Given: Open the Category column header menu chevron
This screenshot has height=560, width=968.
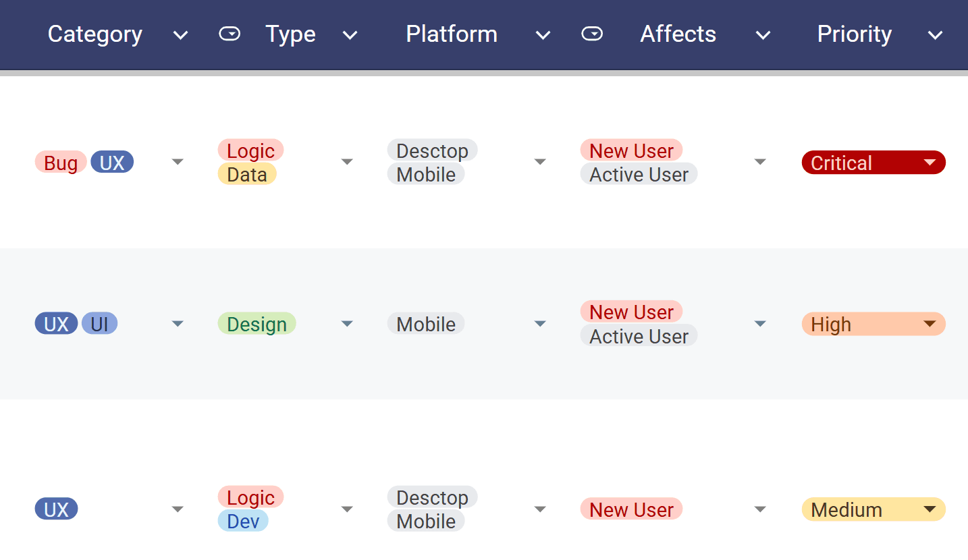Looking at the screenshot, I should (180, 36).
